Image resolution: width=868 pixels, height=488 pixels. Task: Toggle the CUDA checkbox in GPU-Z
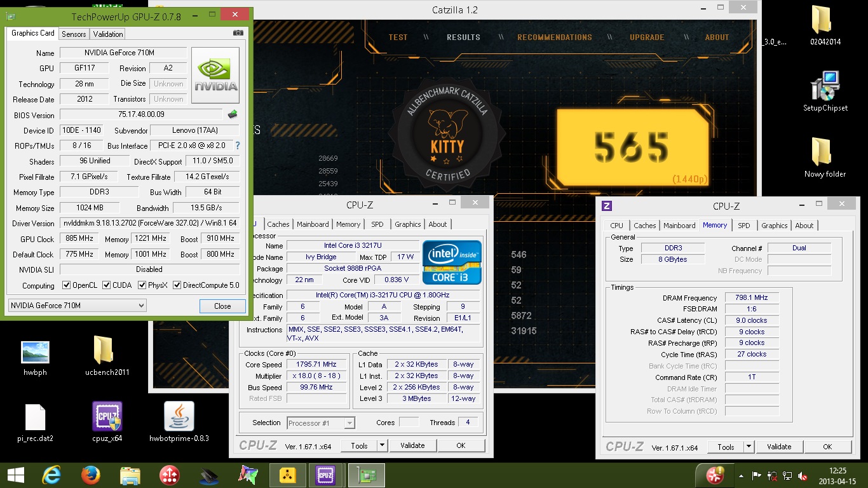pos(106,285)
